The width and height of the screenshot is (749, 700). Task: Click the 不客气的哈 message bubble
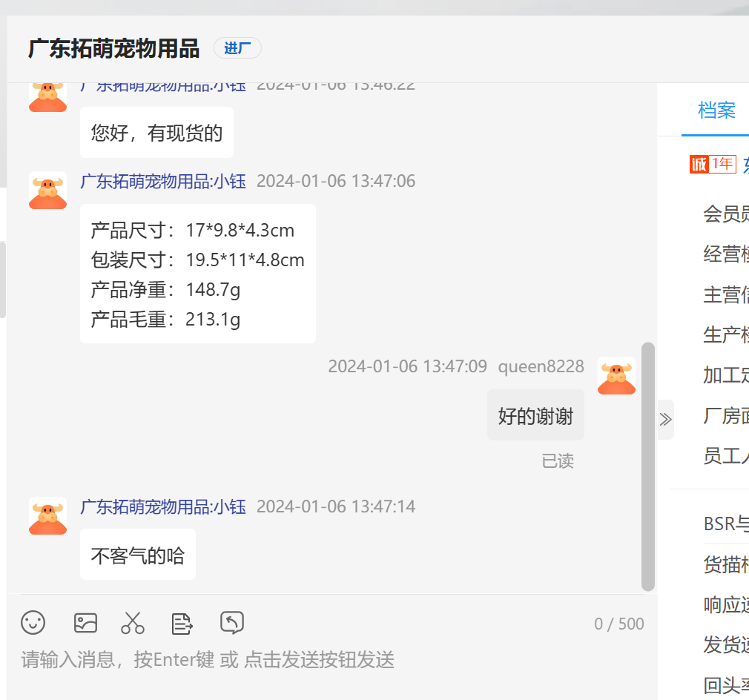point(138,555)
